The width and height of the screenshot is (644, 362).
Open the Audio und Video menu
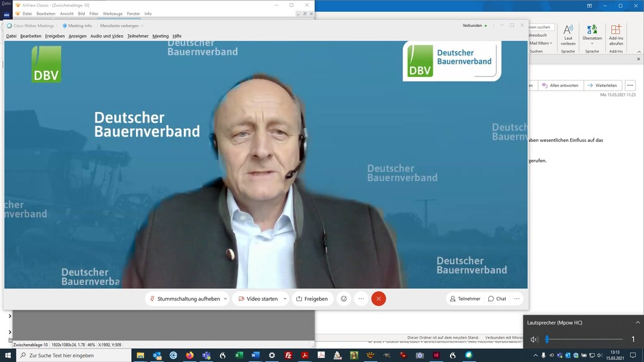click(x=107, y=36)
